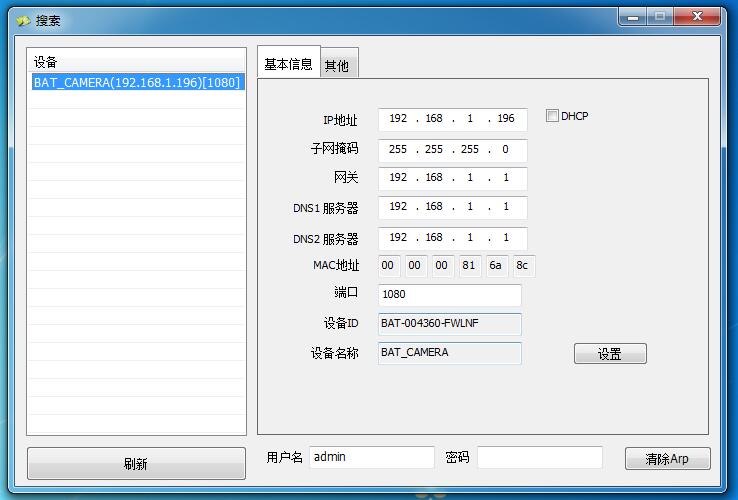The image size is (738, 500).
Task: Click the 设置 button
Action: coord(610,354)
